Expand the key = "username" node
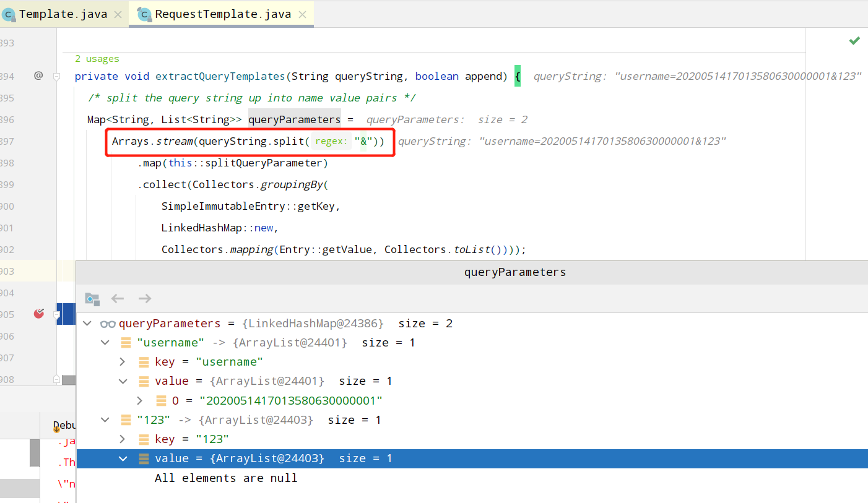Screen dimensions: 868x503 (122, 361)
